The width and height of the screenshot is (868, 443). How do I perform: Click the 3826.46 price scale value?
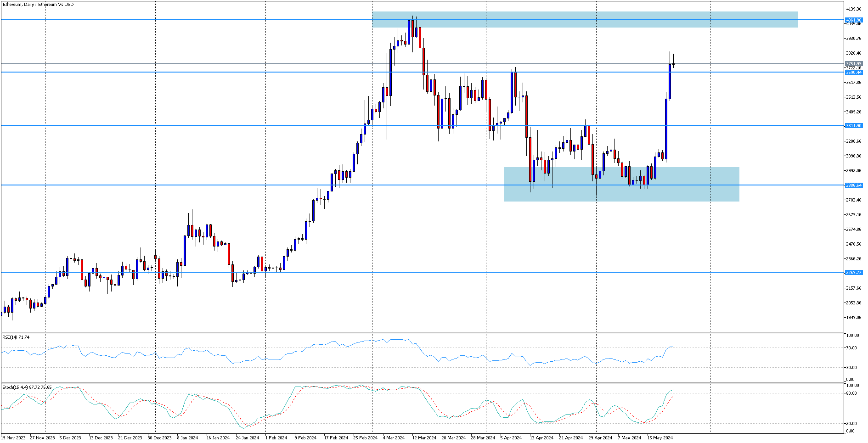click(x=854, y=53)
